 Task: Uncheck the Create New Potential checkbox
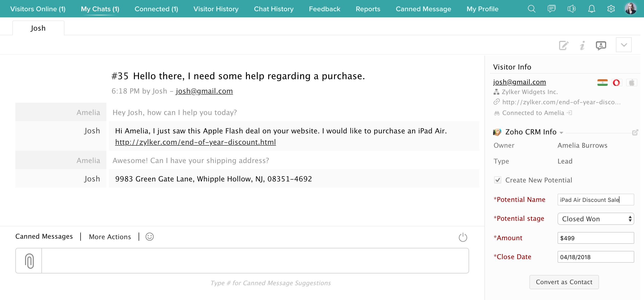(x=497, y=180)
